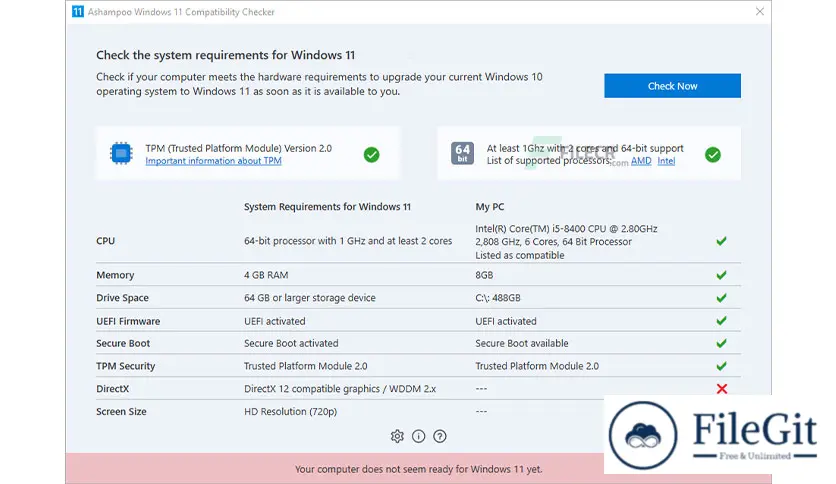The width and height of the screenshot is (836, 484).
Task: Select the 'Secure Boot' row label
Action: click(x=123, y=343)
